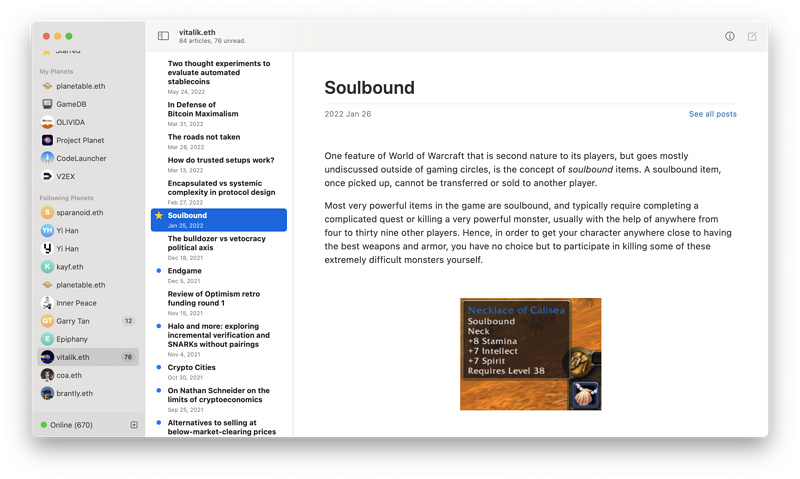Screen dimensions: 800x479
Task: Click the See all posts link
Action: click(x=712, y=114)
